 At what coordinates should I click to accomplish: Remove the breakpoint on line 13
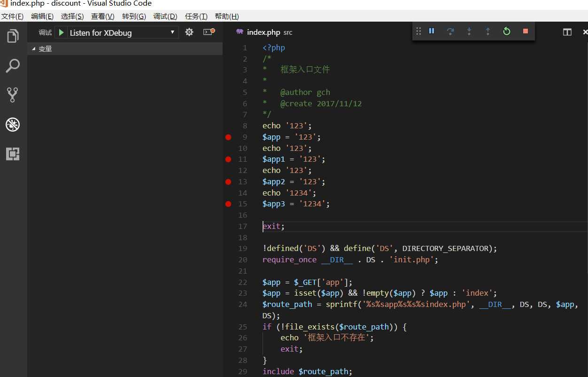228,182
